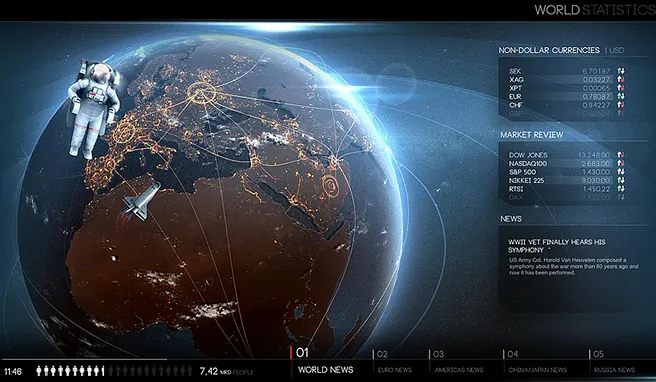This screenshot has width=656, height=382.
Task: Click the S&P 500 index label
Action: (x=522, y=172)
